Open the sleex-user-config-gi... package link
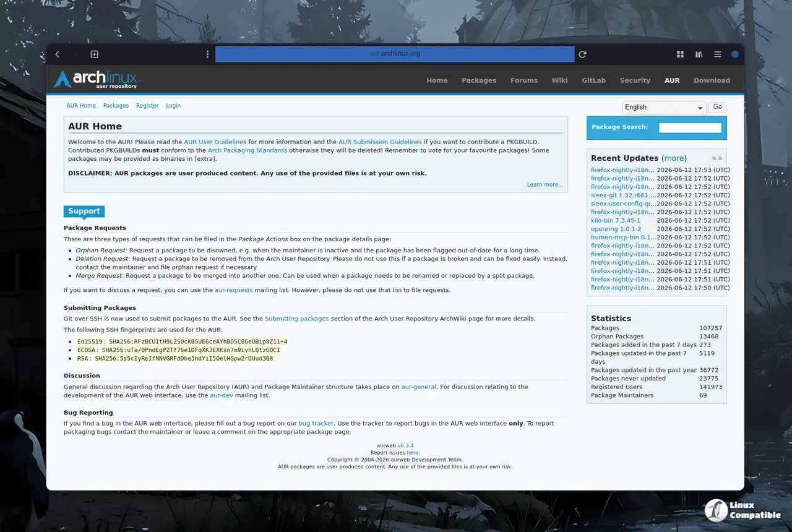 tap(623, 204)
